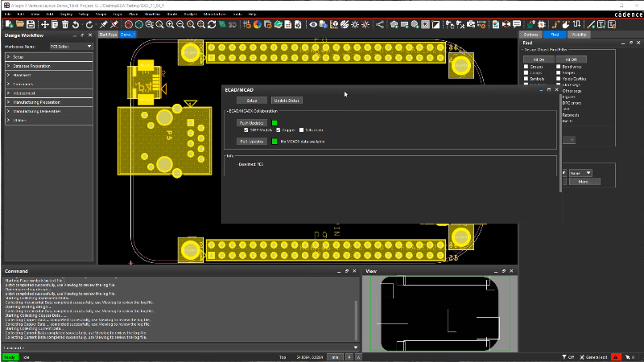Uncheck the STEP Models checkbox
644x362 pixels.
(246, 130)
